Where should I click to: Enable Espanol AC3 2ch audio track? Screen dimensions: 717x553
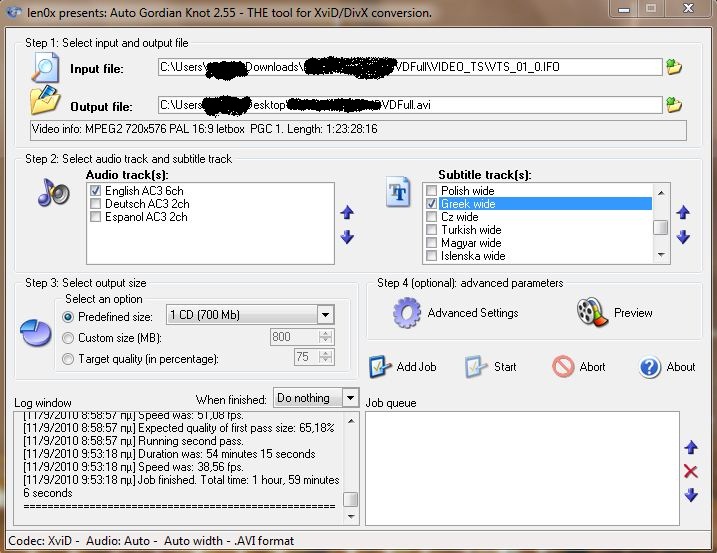95,216
